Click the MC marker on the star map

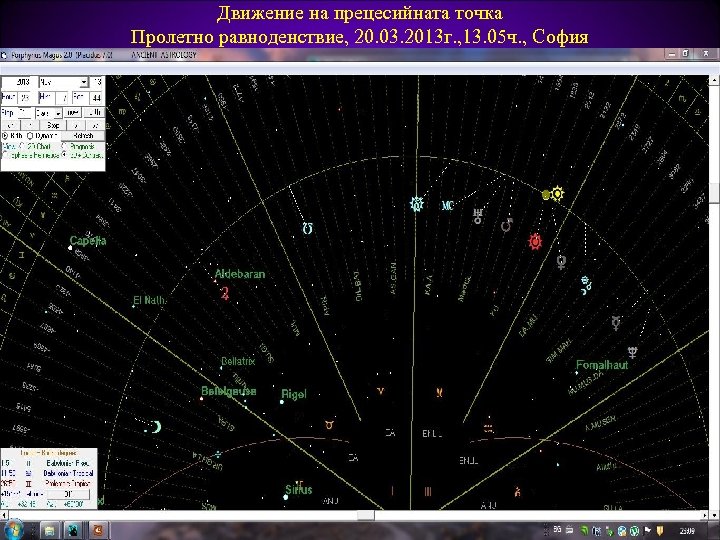click(x=447, y=205)
